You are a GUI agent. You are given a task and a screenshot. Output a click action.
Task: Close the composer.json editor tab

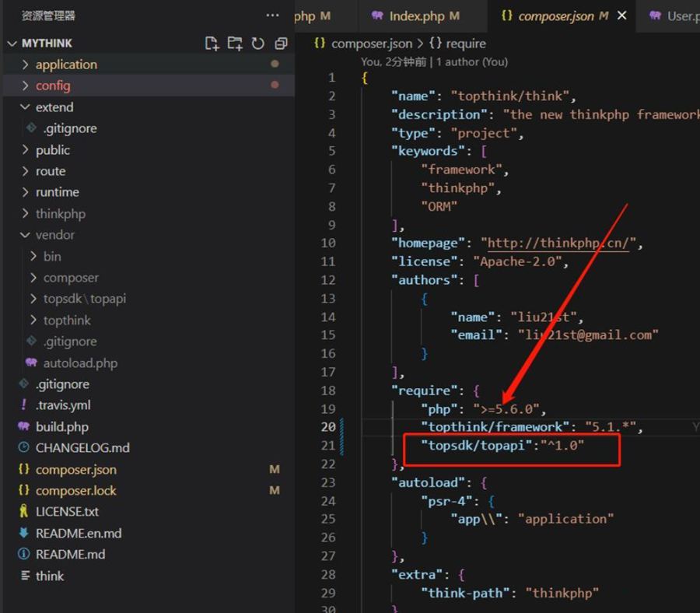coord(621,16)
